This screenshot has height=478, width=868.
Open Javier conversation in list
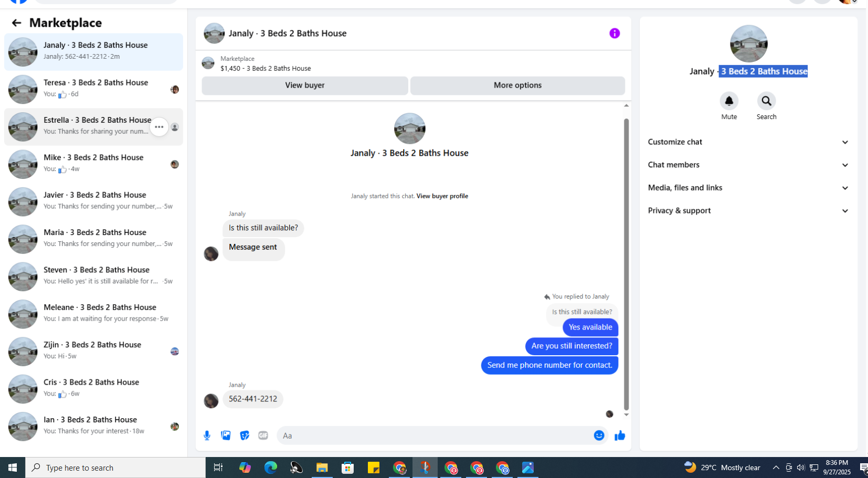tap(93, 201)
